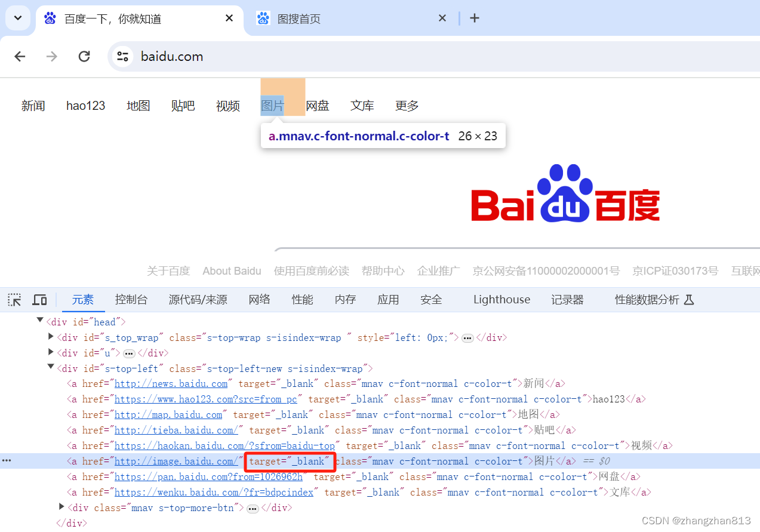The width and height of the screenshot is (760, 532).
Task: Select the 性能数据分析 DevTools tab
Action: tap(654, 300)
